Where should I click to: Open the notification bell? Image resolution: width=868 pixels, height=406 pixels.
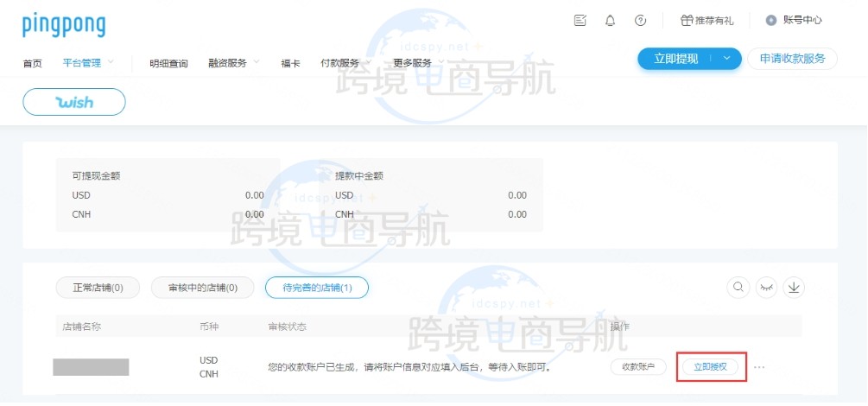(x=610, y=21)
